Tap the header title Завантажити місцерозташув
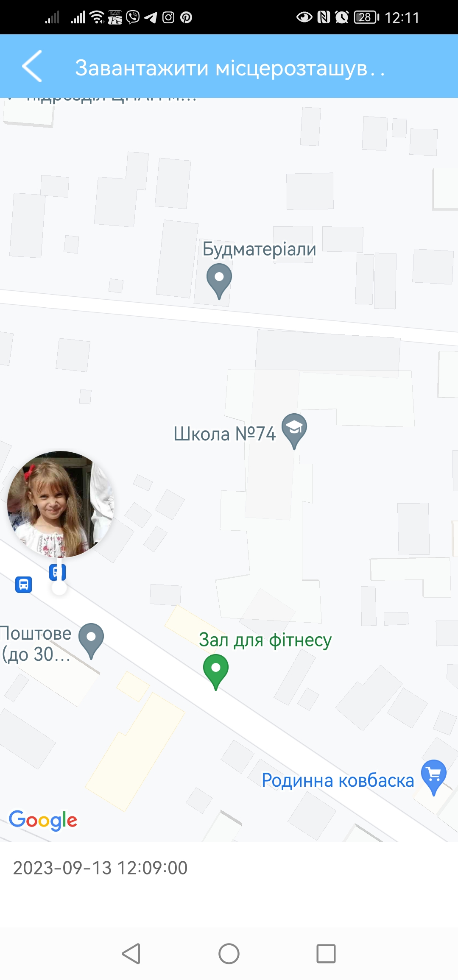 230,68
